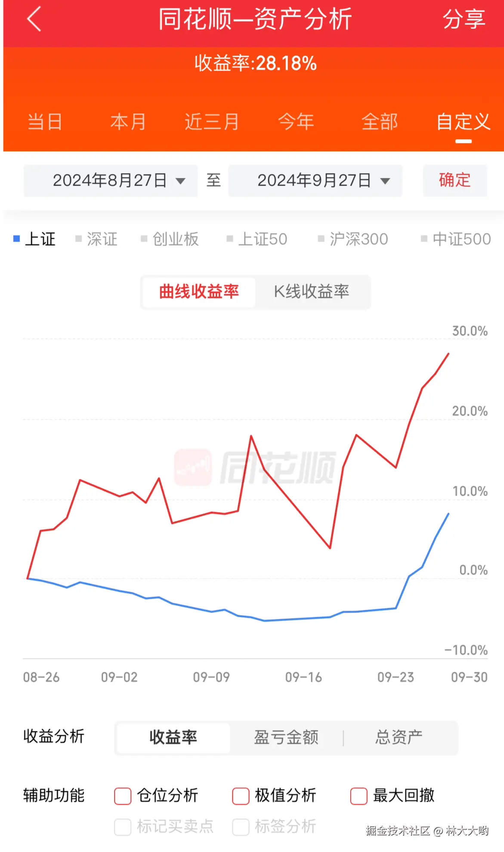Image resolution: width=504 pixels, height=852 pixels.
Task: Select the 今年 time range
Action: point(296,122)
